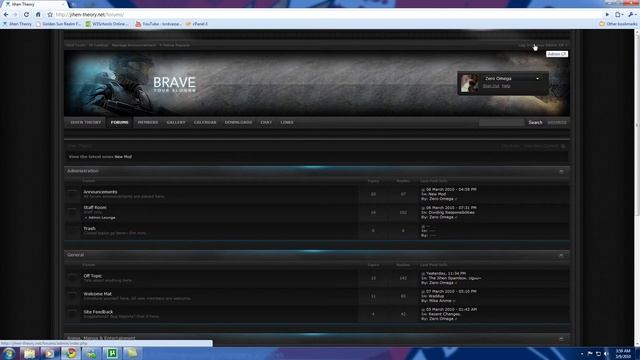Viewport: 640px width, 360px height.
Task: Open the Announcements forum
Action: coord(100,192)
